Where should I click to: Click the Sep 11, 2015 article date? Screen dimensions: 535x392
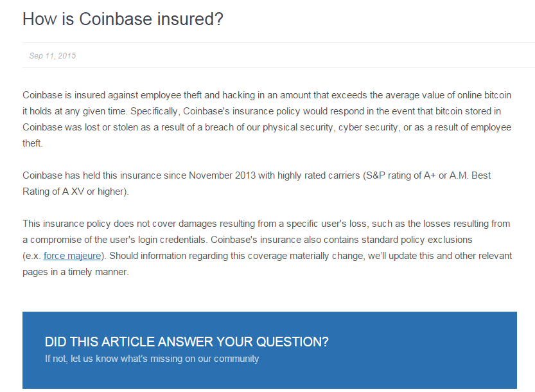[53, 56]
